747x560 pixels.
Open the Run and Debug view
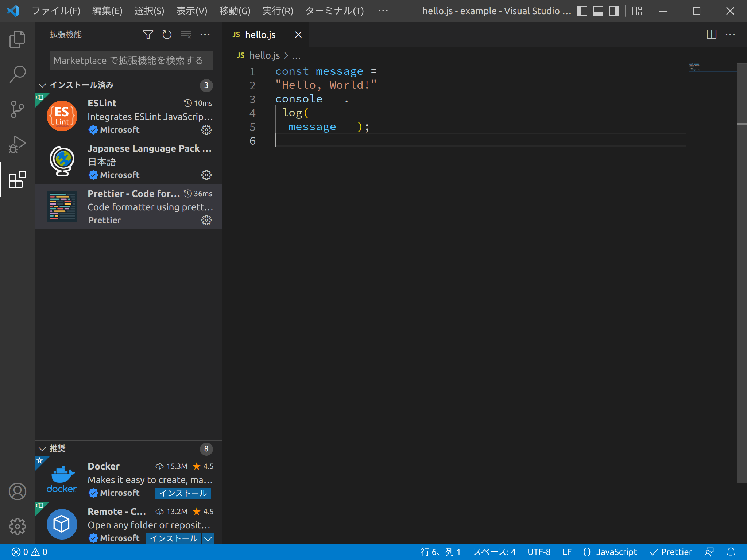(x=17, y=144)
